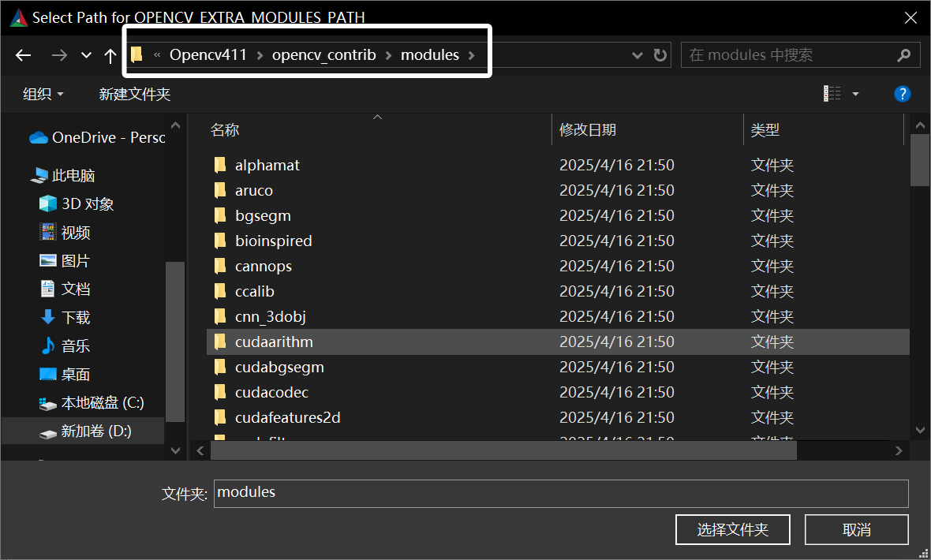Open the help question mark icon
The height and width of the screenshot is (560, 931).
click(902, 94)
